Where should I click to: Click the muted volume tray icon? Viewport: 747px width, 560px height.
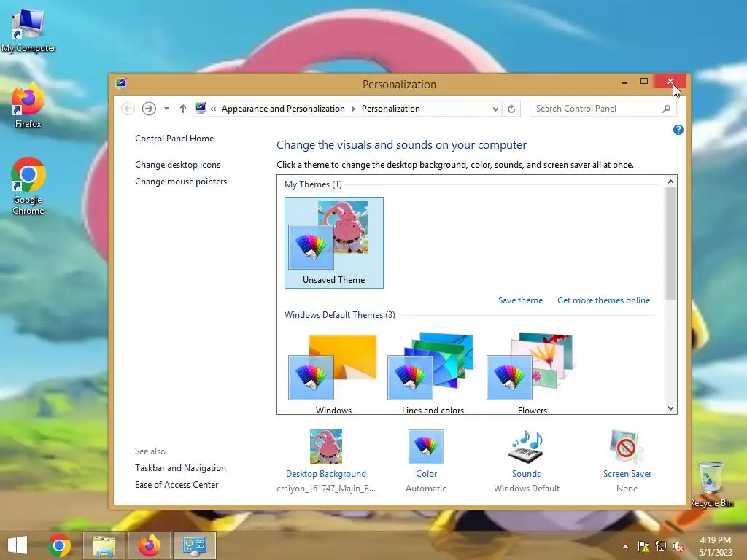(678, 546)
